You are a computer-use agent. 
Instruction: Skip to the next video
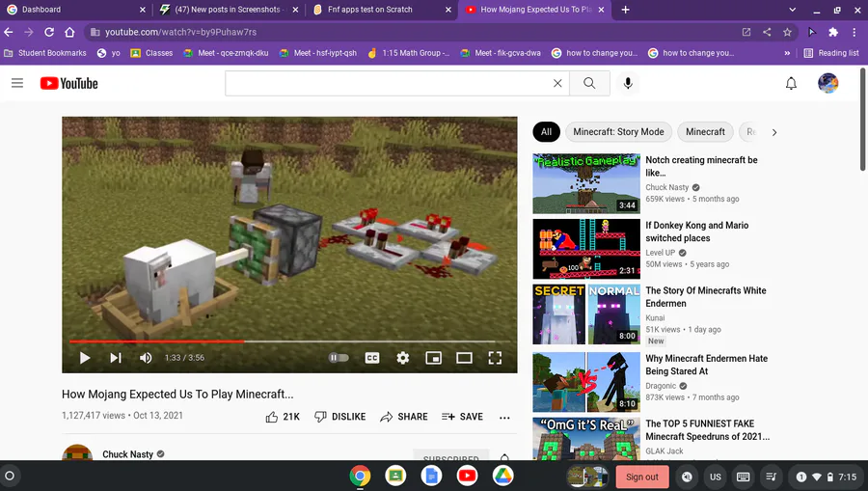tap(115, 358)
